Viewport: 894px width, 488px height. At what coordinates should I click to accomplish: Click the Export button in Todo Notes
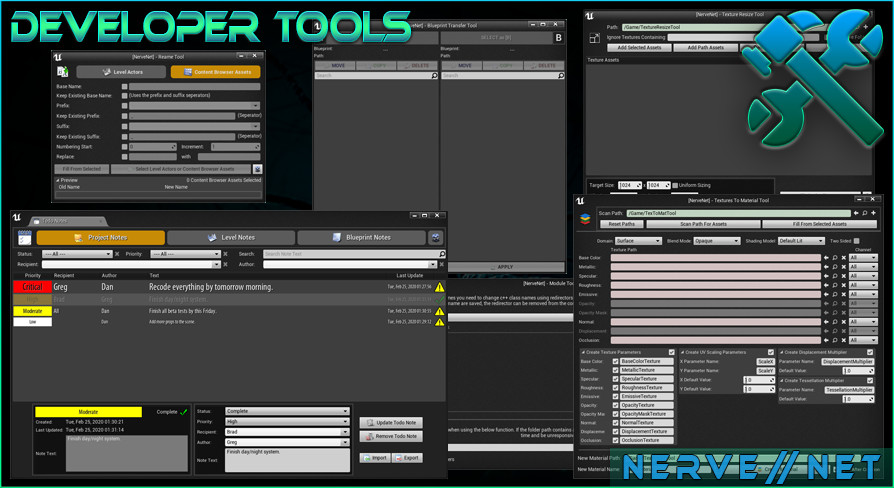point(407,458)
